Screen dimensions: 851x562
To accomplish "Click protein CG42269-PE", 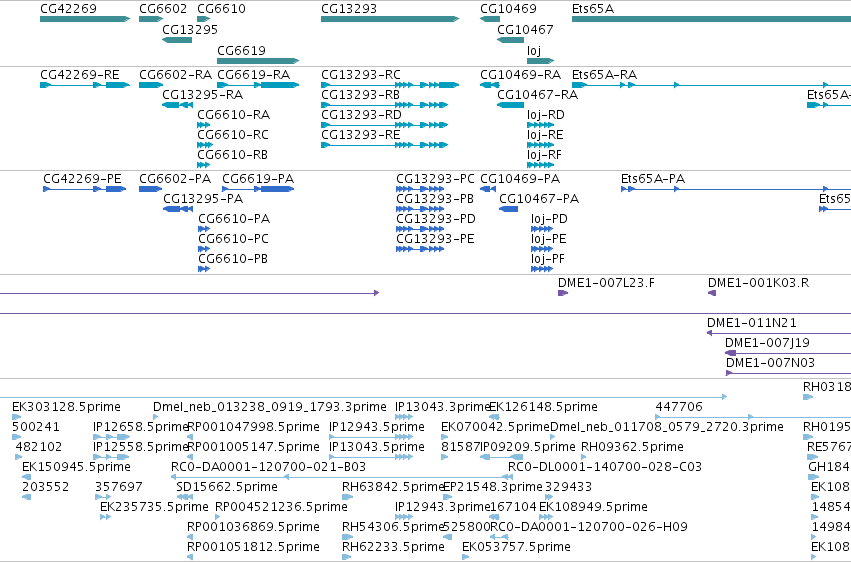I will click(82, 178).
